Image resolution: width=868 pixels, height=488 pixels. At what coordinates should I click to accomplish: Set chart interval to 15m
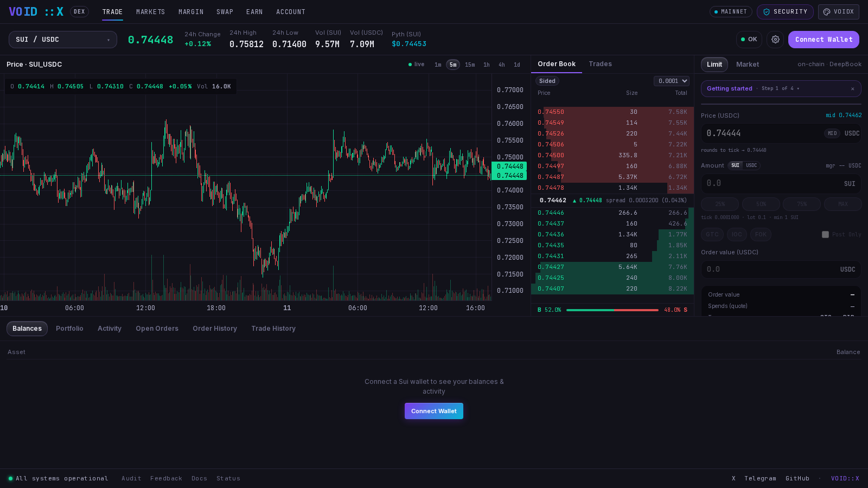470,65
